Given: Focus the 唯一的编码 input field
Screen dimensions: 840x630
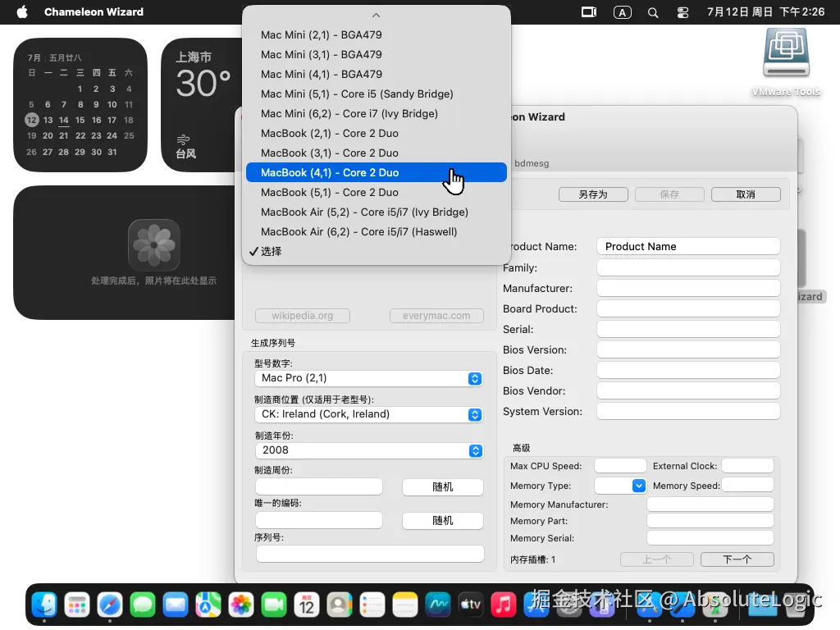Looking at the screenshot, I should [x=319, y=520].
